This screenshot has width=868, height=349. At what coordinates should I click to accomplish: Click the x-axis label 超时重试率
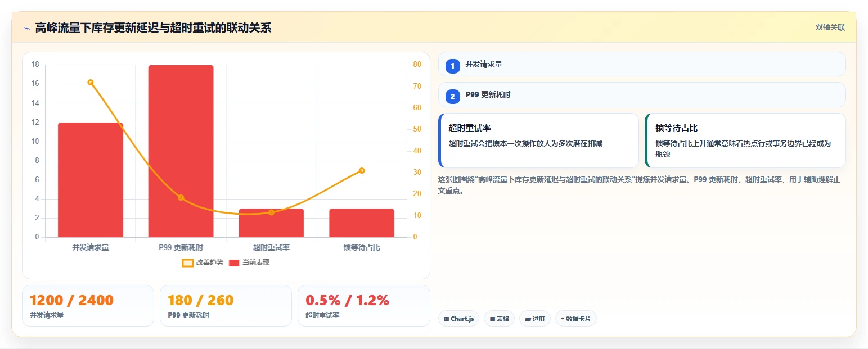pyautogui.click(x=271, y=247)
